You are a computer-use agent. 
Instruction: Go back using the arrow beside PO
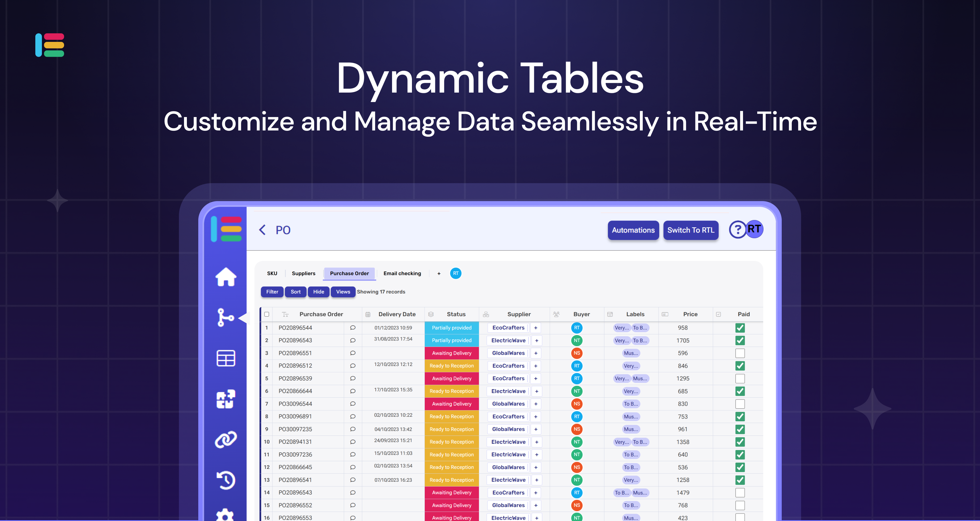[262, 230]
